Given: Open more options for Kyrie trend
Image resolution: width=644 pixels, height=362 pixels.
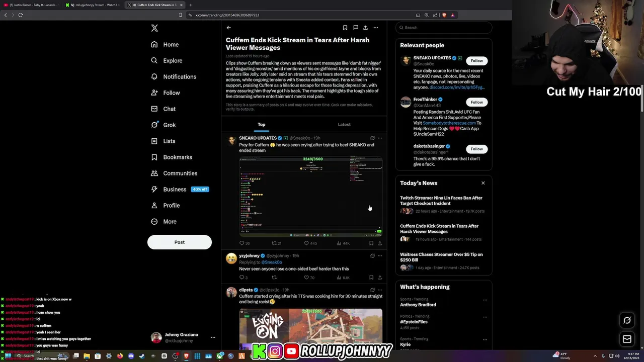Looking at the screenshot, I should click(x=485, y=340).
